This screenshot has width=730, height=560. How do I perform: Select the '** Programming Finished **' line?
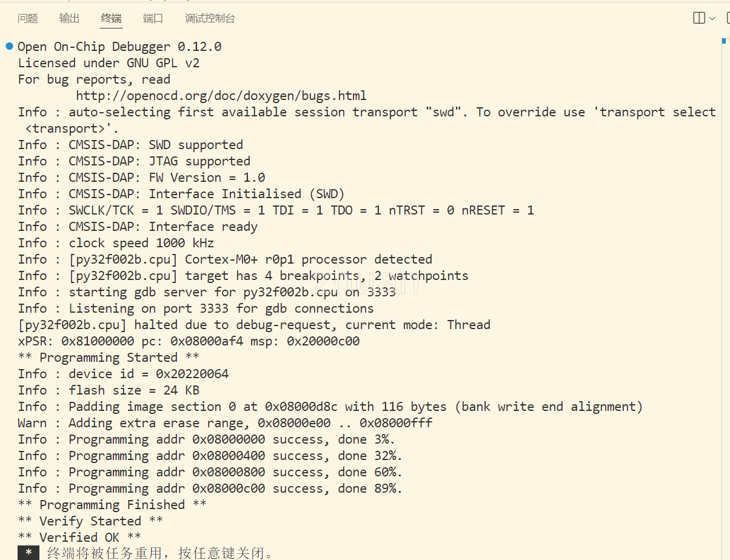pyautogui.click(x=112, y=504)
